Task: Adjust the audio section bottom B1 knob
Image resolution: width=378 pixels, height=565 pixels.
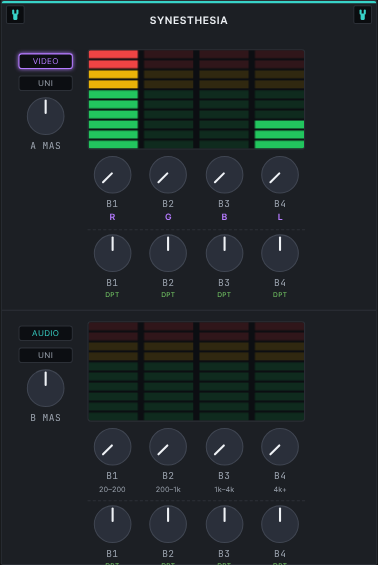Action: coord(112,524)
